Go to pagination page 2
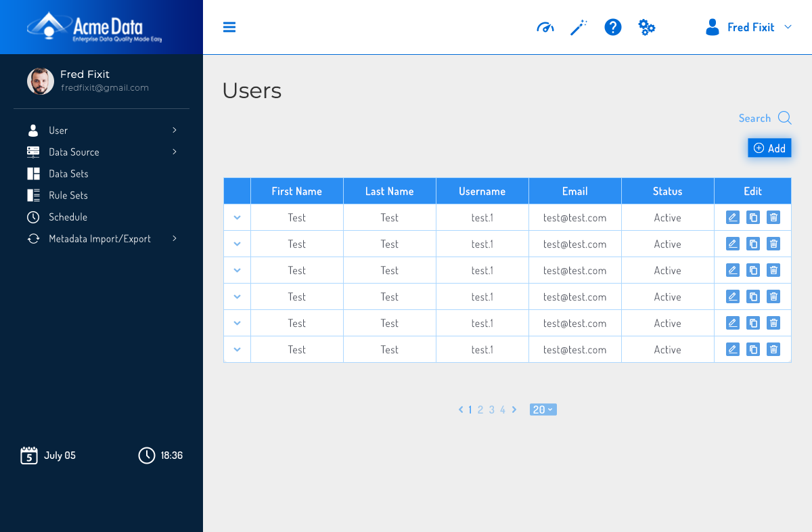 (480, 409)
